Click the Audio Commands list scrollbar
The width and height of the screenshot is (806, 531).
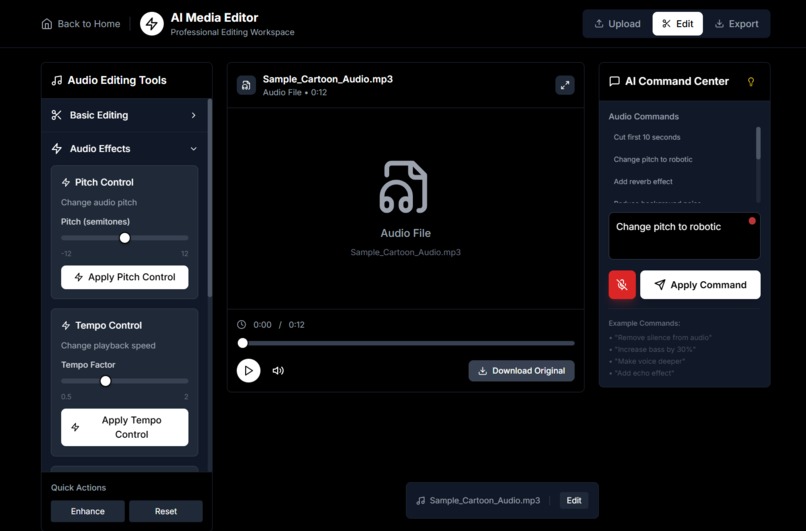tap(758, 143)
